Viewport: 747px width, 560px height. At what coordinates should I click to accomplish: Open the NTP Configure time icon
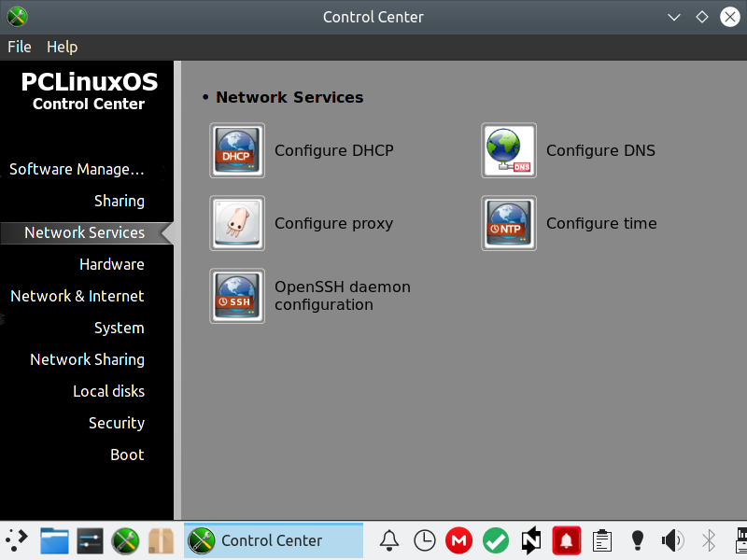click(509, 223)
